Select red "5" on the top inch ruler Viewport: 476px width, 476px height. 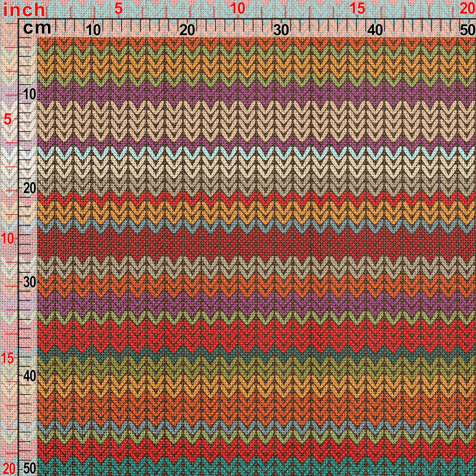[x=119, y=9]
